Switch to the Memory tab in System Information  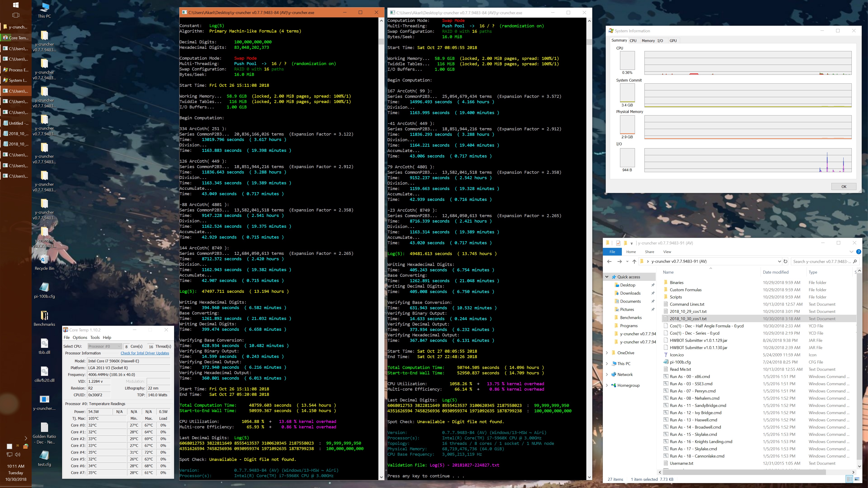648,40
